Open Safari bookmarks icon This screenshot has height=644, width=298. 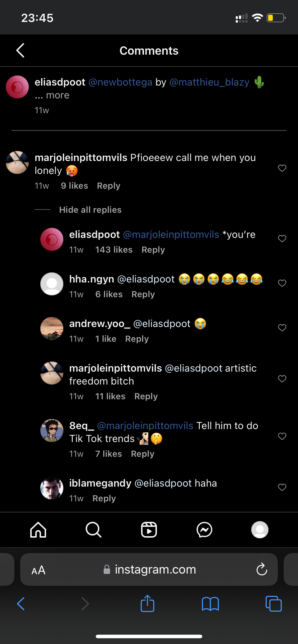[210, 604]
